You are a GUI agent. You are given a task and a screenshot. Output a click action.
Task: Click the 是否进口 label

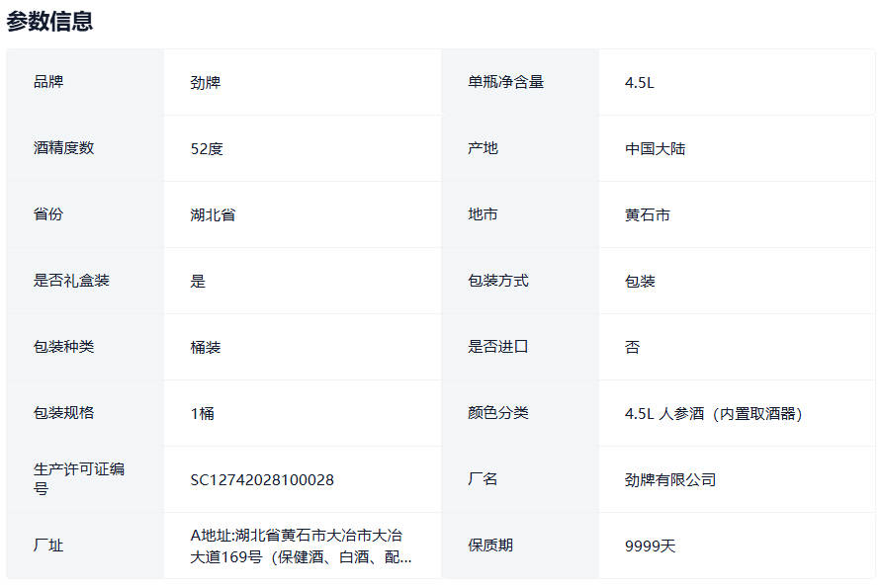(x=498, y=347)
